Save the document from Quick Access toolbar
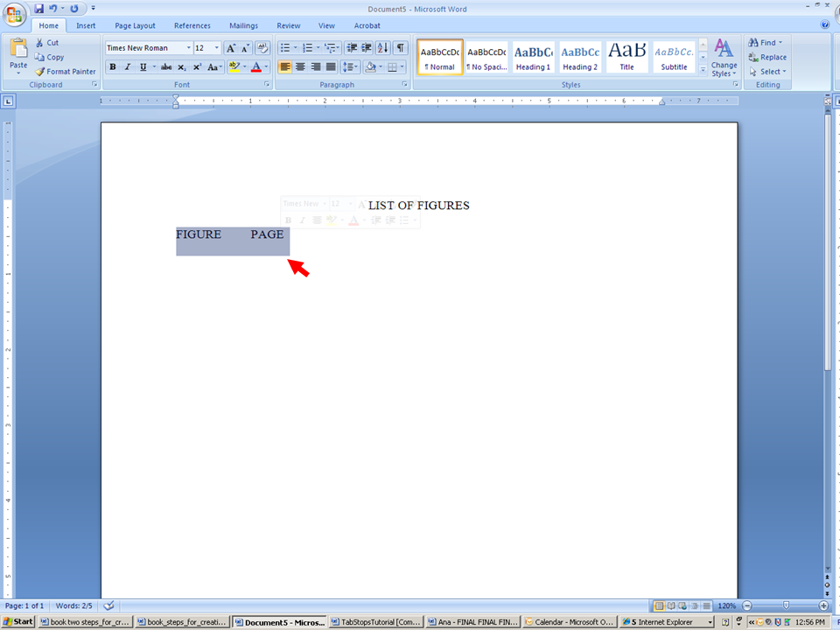The image size is (840, 630). pyautogui.click(x=39, y=9)
